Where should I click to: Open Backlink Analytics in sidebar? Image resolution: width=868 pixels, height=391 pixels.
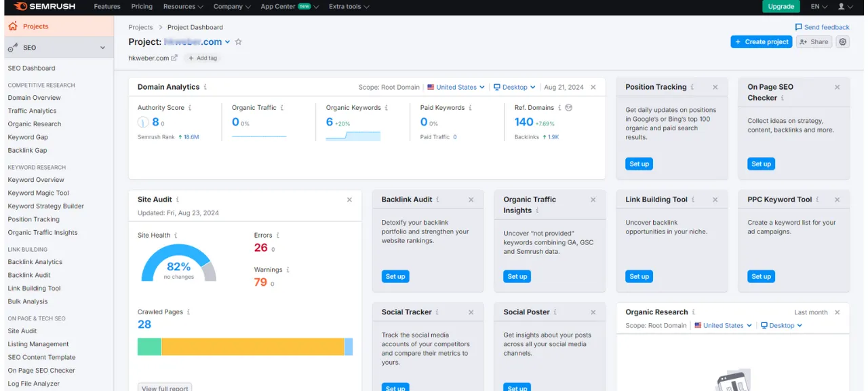click(35, 262)
